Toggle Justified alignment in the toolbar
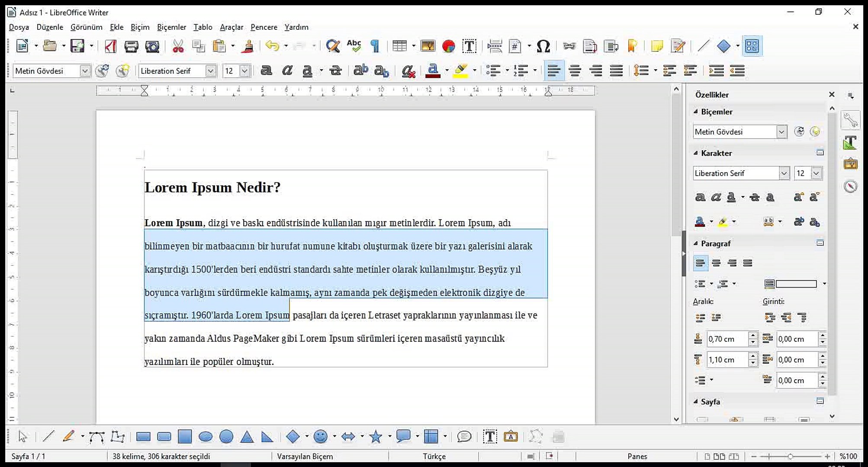The image size is (868, 467). point(616,71)
